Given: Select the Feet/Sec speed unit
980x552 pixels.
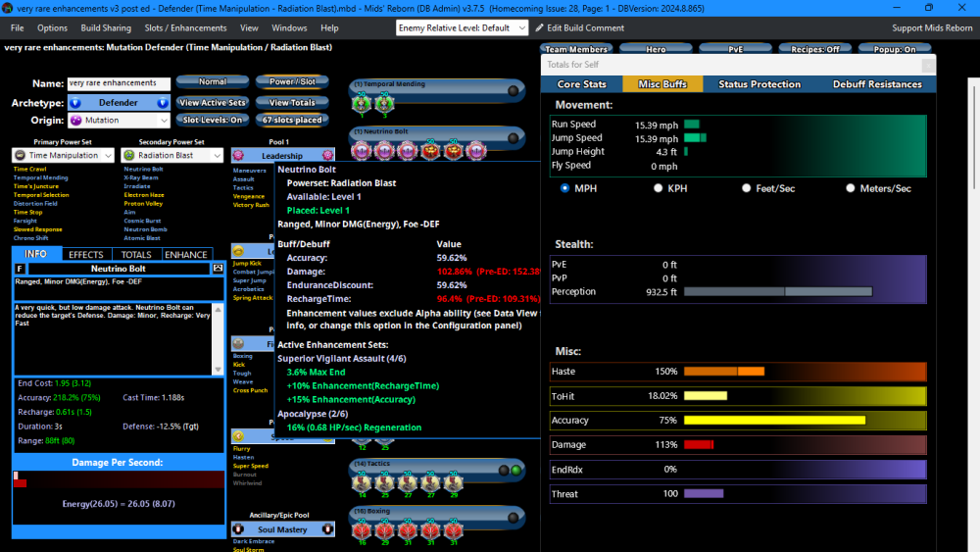Looking at the screenshot, I should coord(747,188).
